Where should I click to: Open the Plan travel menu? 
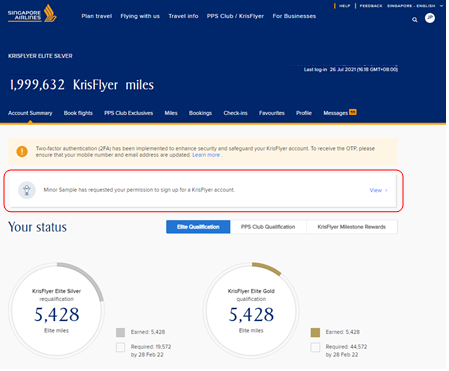[x=97, y=16]
